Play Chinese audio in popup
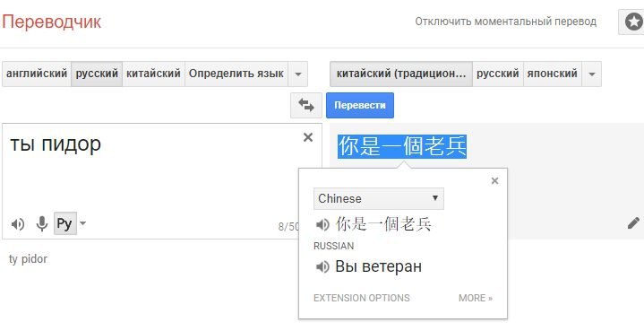This screenshot has height=331, width=644. tap(322, 224)
